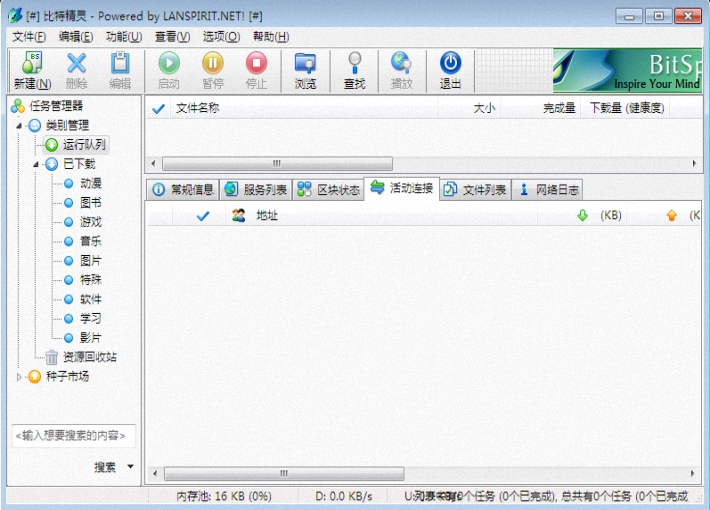
Task: Select the 图片 category
Action: tap(82, 260)
